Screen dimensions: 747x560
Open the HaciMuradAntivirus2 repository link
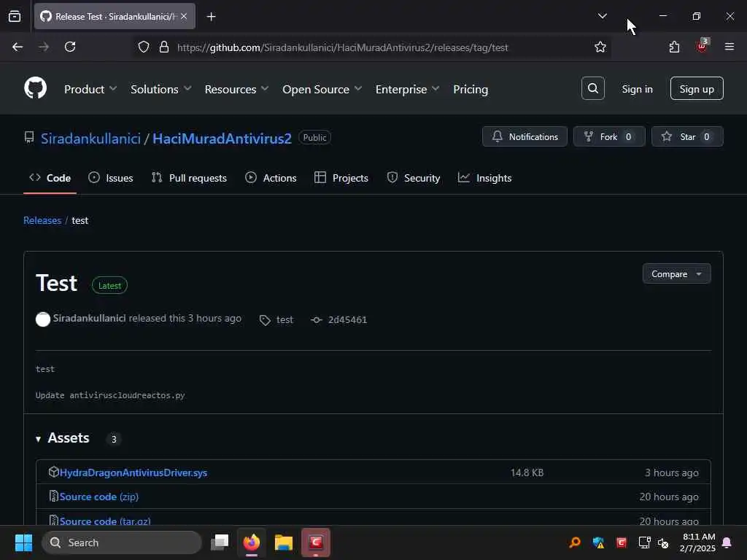pyautogui.click(x=222, y=139)
